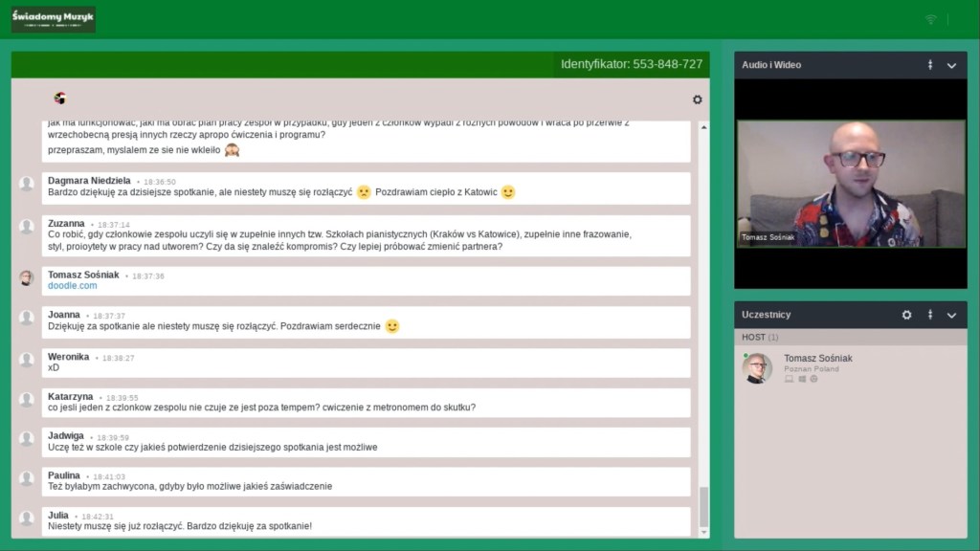Click the chat scrollbar thumb
The height and width of the screenshot is (551, 980).
pyautogui.click(x=704, y=507)
